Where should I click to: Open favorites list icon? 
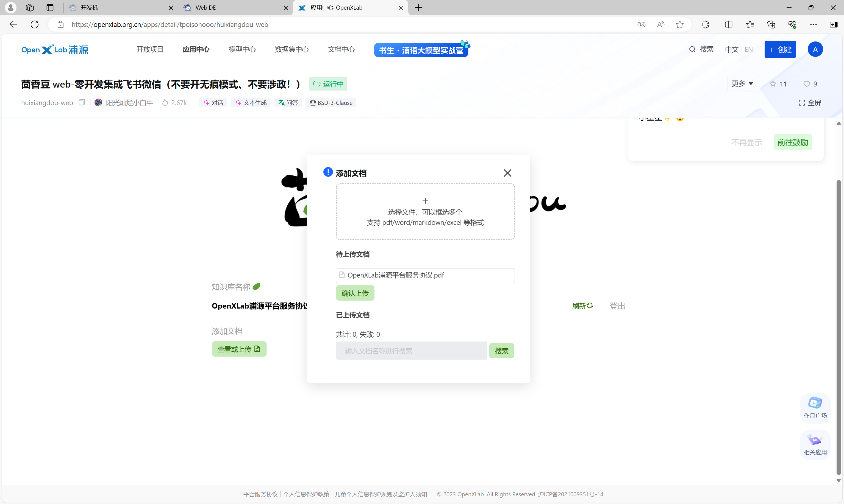coord(750,24)
